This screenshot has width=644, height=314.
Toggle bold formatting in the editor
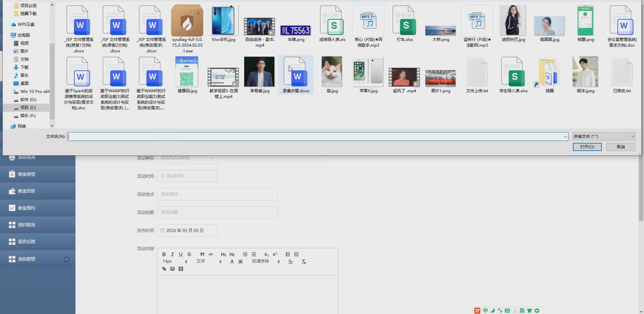click(164, 254)
